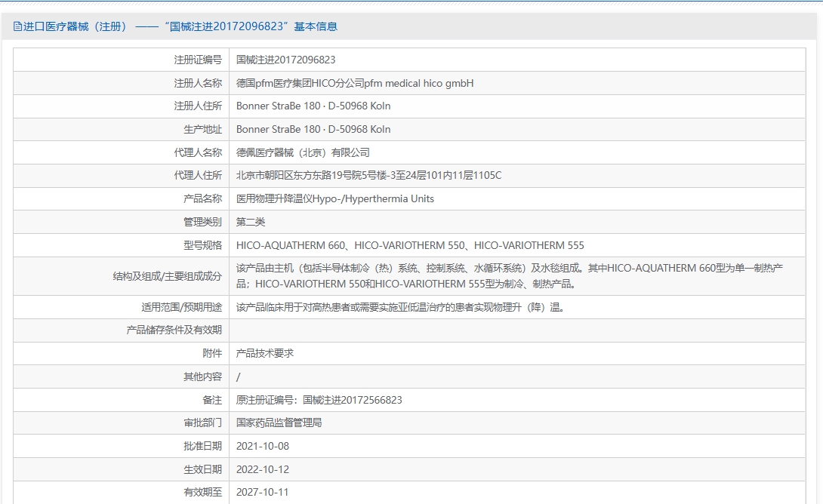Select model list HICO-AQUATHERM 660 row value
This screenshot has width=823, height=504.
tap(410, 245)
